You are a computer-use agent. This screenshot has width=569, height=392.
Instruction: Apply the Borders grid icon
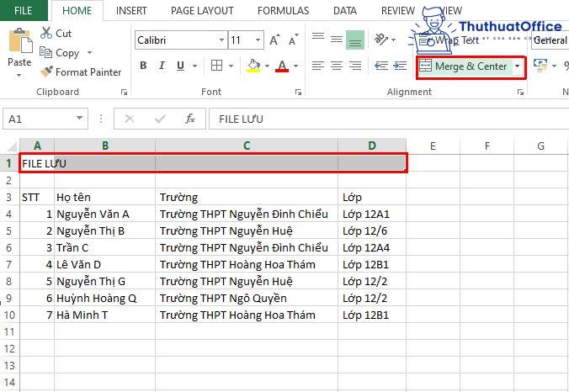(x=216, y=66)
